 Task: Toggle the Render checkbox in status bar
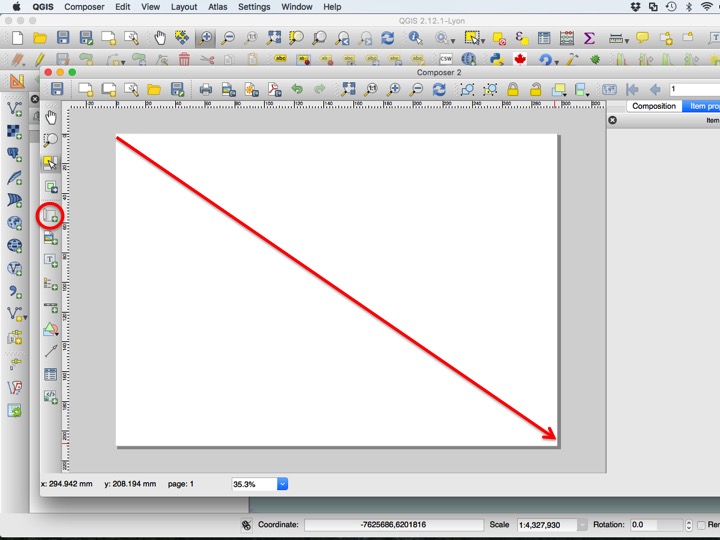[x=701, y=524]
